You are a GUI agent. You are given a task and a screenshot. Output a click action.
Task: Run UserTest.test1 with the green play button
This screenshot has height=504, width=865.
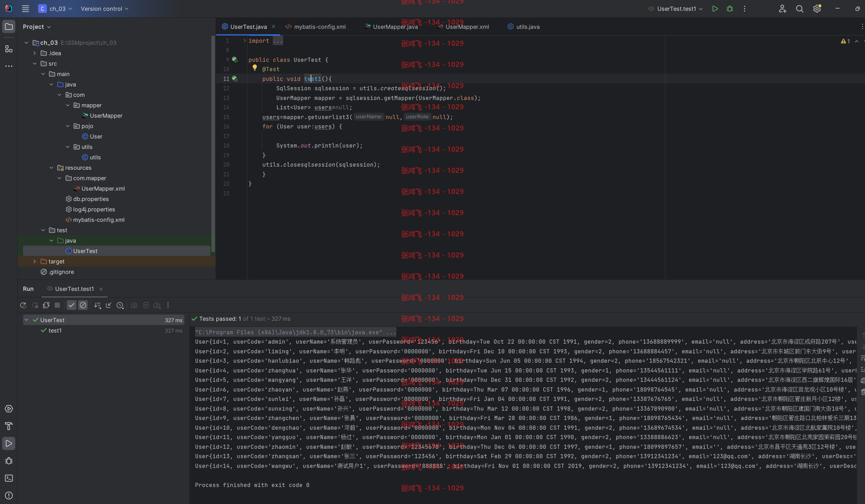coord(715,9)
